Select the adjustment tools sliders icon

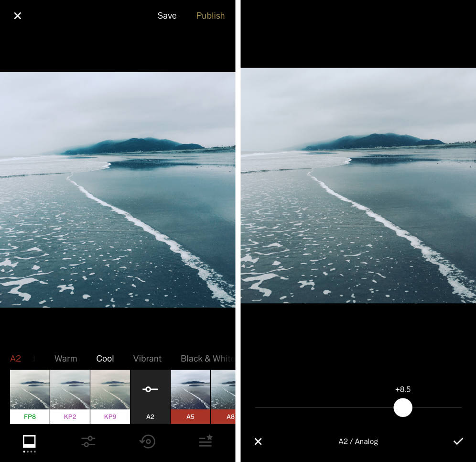(88, 441)
